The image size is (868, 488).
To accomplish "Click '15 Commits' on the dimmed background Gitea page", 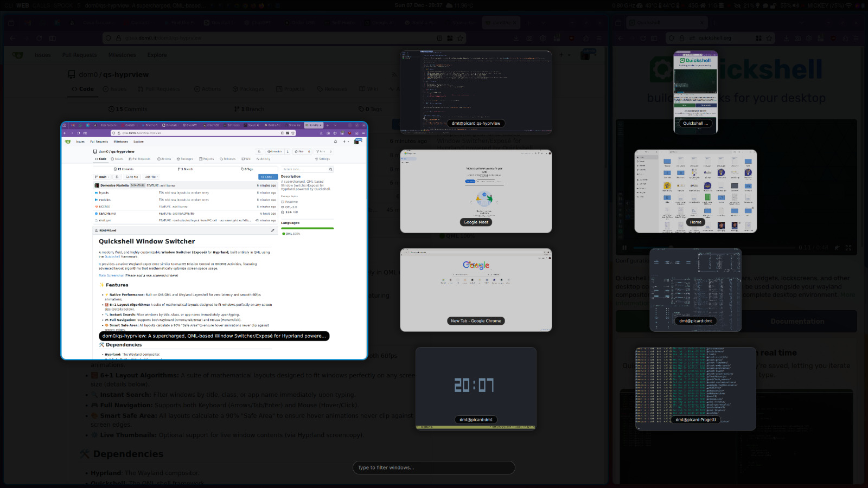I will 128,109.
